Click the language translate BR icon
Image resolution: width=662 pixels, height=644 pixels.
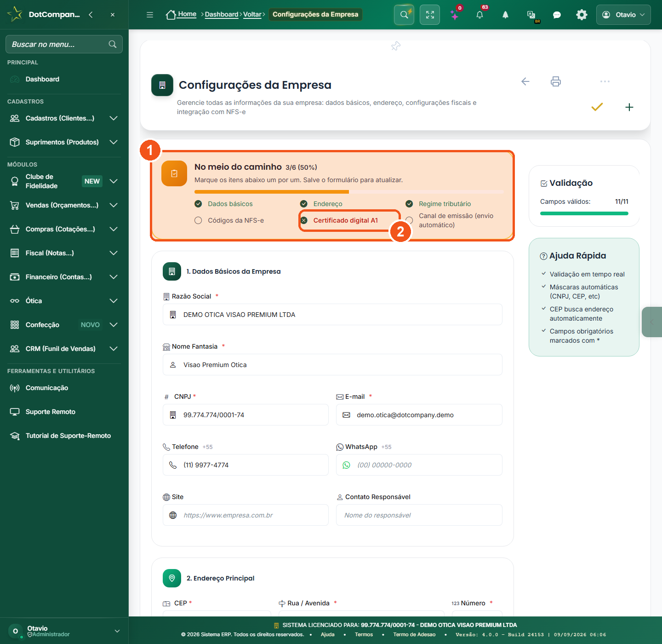click(x=531, y=15)
